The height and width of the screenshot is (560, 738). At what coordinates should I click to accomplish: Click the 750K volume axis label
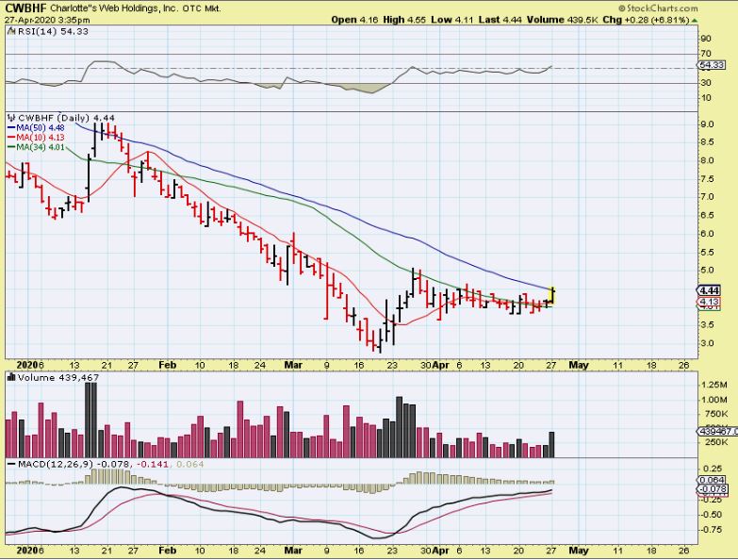point(715,414)
